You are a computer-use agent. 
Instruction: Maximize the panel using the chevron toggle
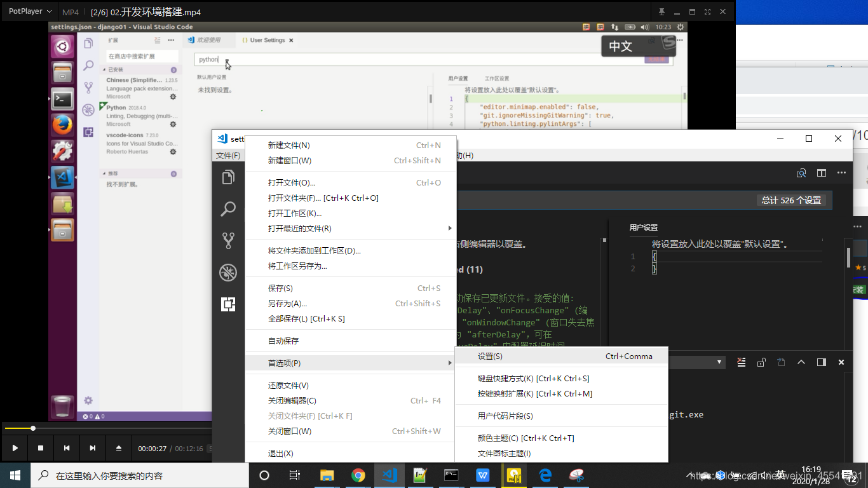point(801,362)
